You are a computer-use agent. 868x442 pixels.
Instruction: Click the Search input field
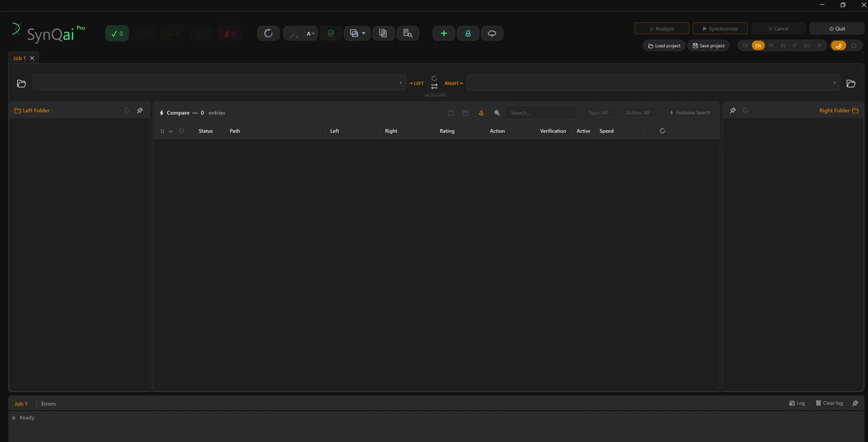(x=541, y=112)
